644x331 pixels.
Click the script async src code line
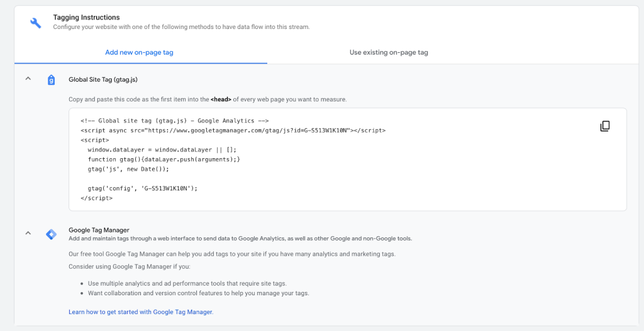click(x=233, y=131)
